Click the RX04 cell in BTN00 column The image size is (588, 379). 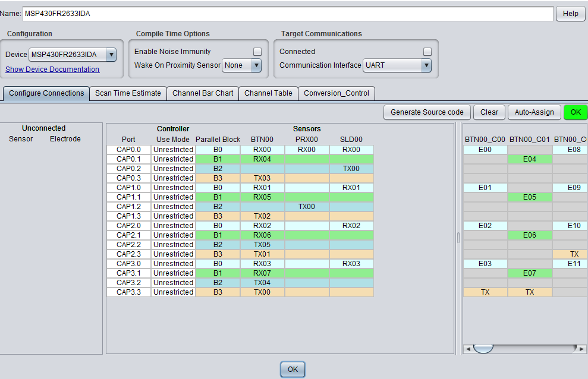262,159
